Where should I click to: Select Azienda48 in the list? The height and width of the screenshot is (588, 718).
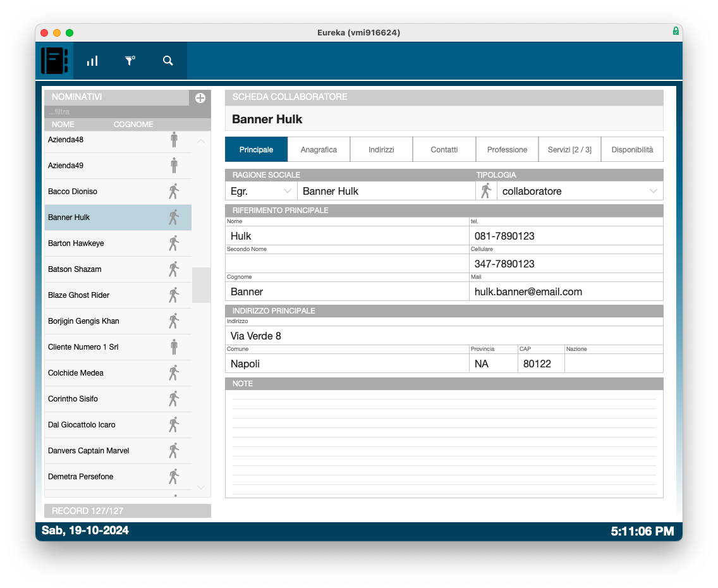point(118,140)
